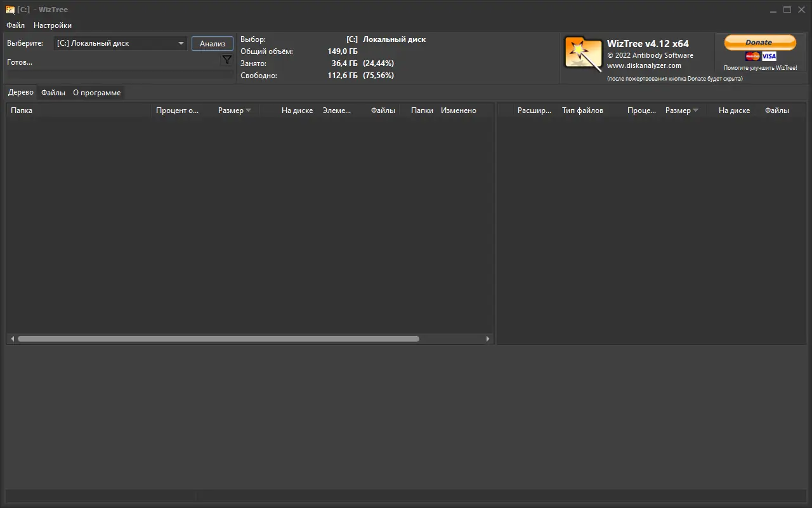Click the progress bar under Готов...

tap(120, 74)
